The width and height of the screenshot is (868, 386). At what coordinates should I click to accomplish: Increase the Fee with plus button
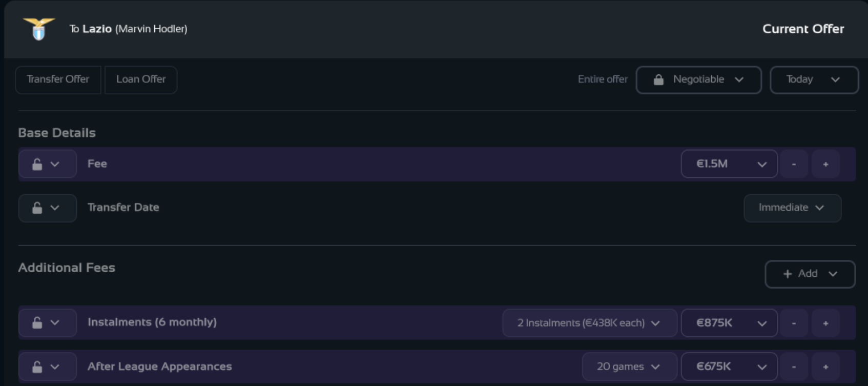click(x=825, y=164)
